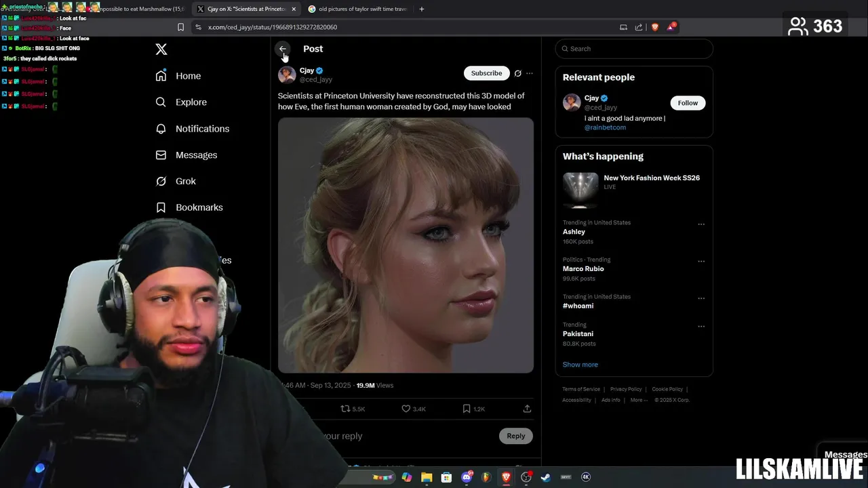Open New York Fashion Week SS26 live event
The width and height of the screenshot is (868, 488).
(x=634, y=190)
